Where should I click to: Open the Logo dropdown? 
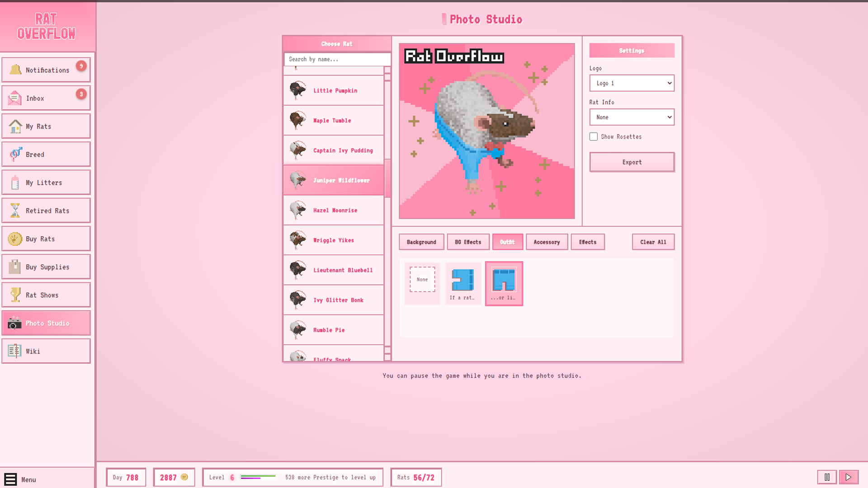pyautogui.click(x=632, y=83)
